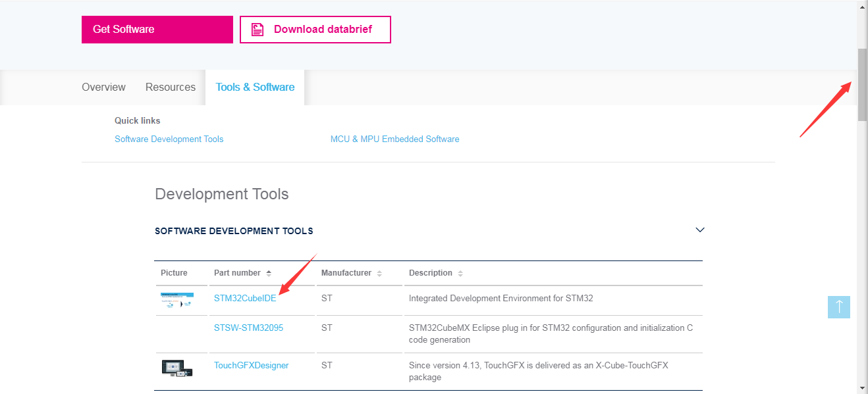Switch to the Overview tab
Screen dimensions: 868x394
click(103, 87)
